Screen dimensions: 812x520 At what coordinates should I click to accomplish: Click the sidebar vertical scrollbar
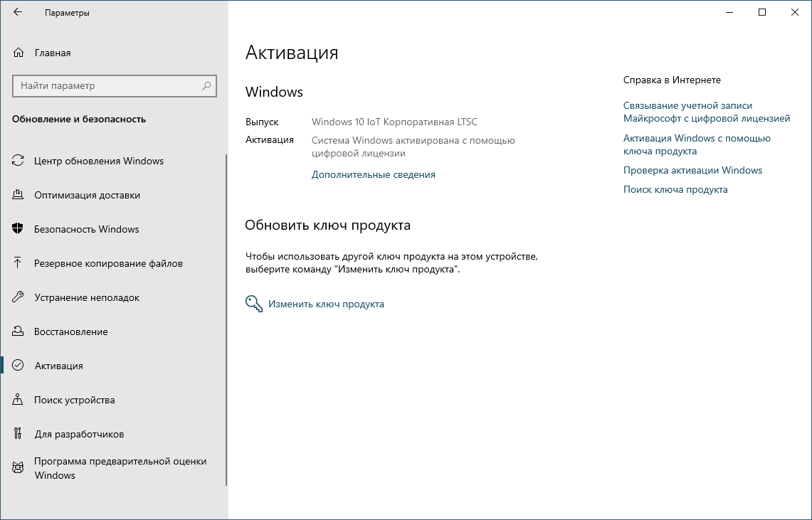click(226, 320)
